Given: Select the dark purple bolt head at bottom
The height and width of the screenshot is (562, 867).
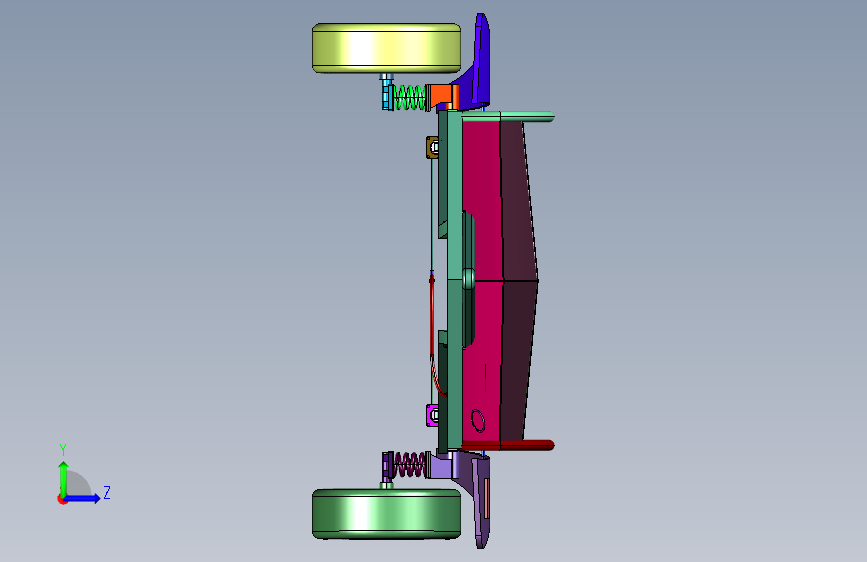Looking at the screenshot, I should pos(388,465).
